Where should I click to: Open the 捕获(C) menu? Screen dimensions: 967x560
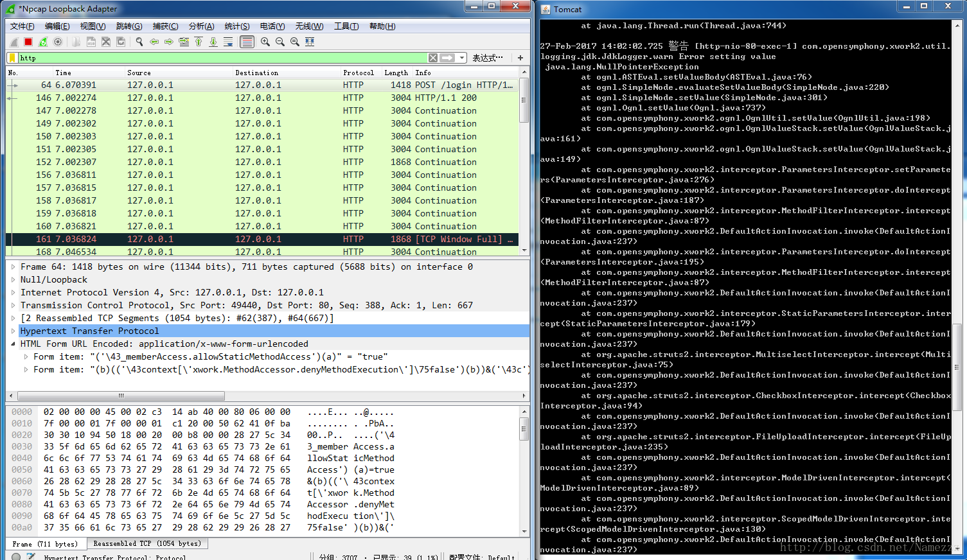(x=165, y=26)
